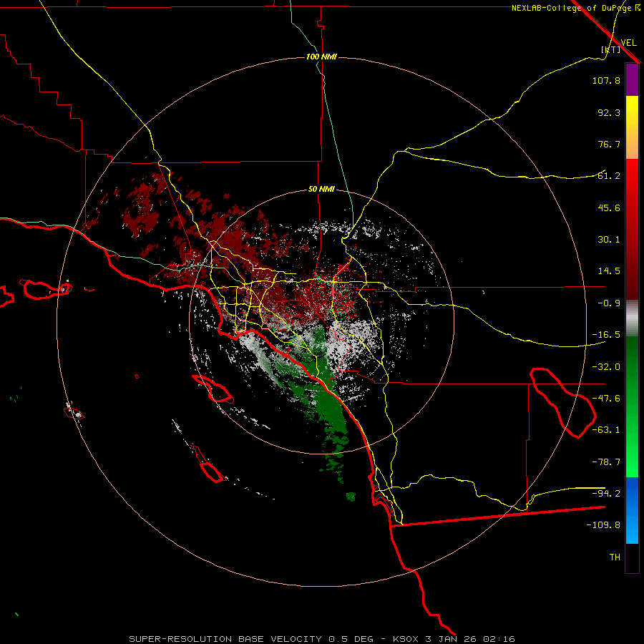Click the -0.9 value on velocity scale
Image resolution: width=644 pixels, height=644 pixels.
pyautogui.click(x=609, y=303)
